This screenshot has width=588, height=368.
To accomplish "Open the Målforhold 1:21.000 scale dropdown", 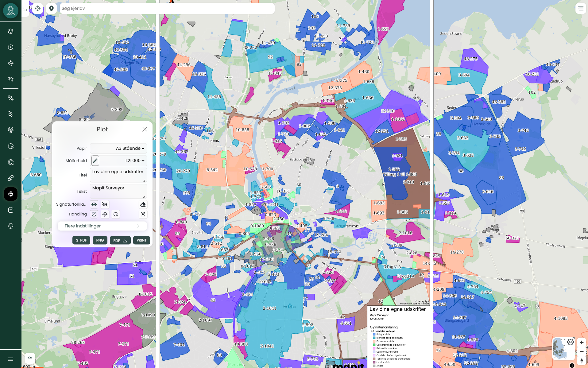I will [x=123, y=161].
